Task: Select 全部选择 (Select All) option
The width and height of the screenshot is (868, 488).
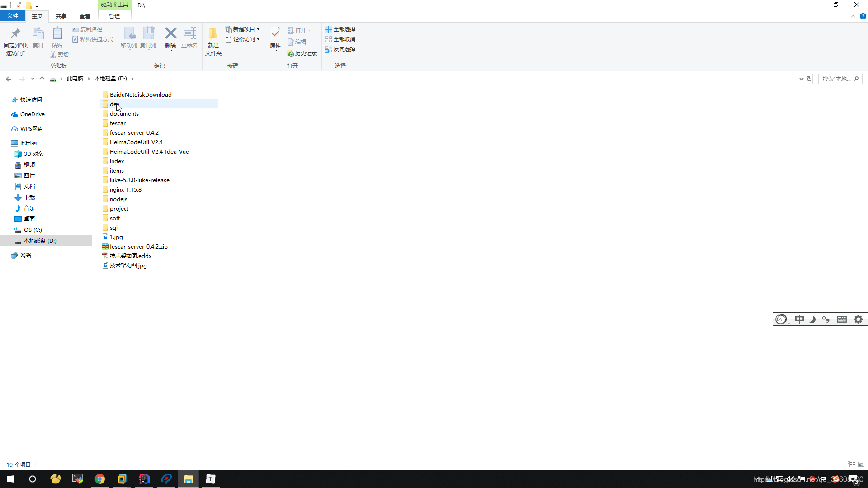Action: point(340,29)
